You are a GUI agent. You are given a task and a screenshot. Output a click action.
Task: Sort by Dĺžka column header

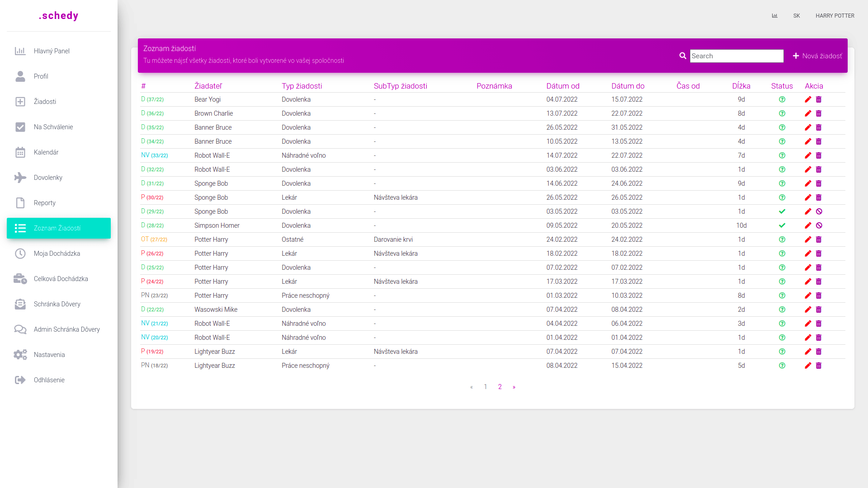click(x=741, y=86)
